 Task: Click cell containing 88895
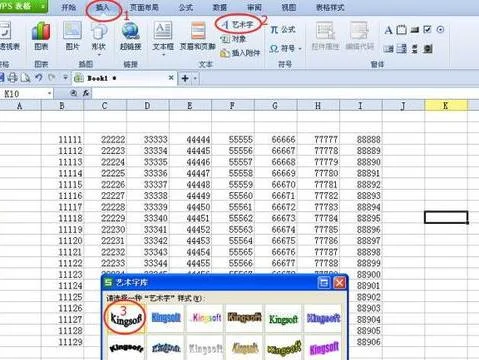tap(361, 218)
